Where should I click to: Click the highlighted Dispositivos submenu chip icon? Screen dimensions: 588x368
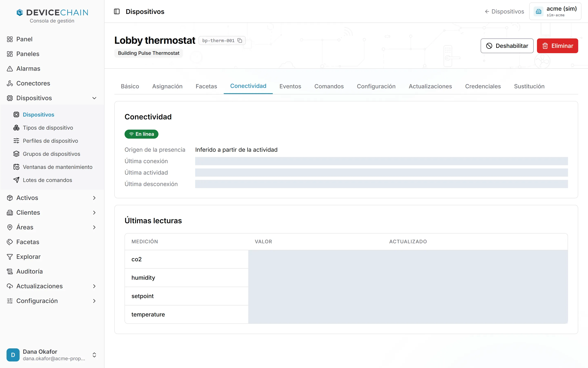16,115
